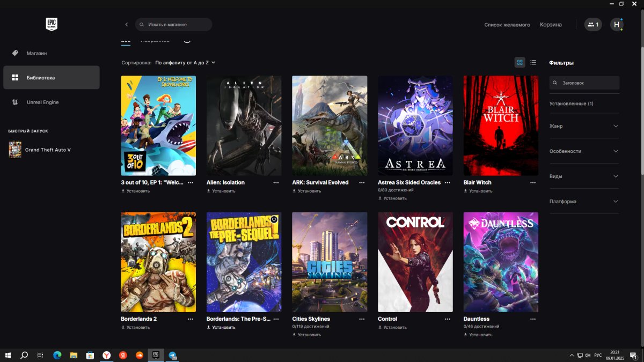Image resolution: width=644 pixels, height=362 pixels.
Task: Focus the store search field
Action: coord(174,25)
